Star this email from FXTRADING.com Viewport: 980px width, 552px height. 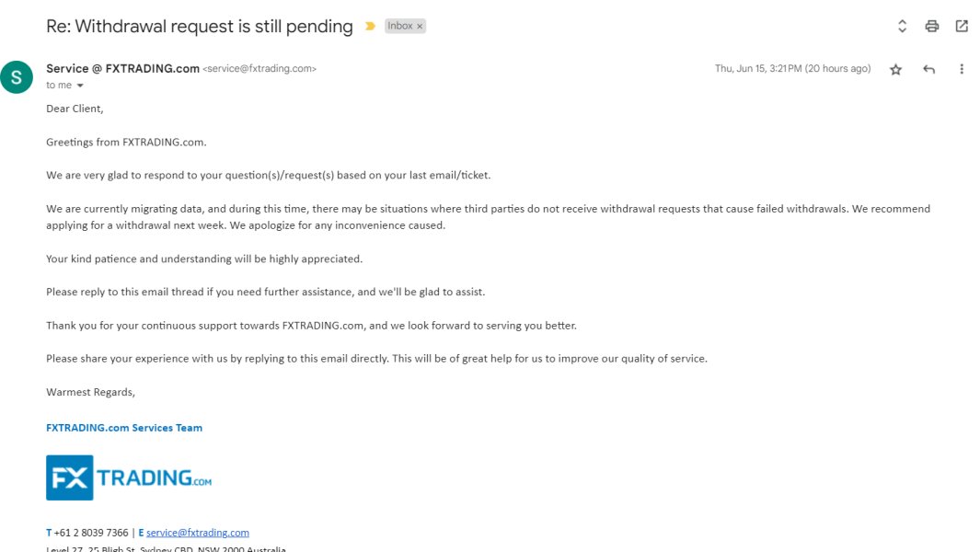pyautogui.click(x=895, y=69)
